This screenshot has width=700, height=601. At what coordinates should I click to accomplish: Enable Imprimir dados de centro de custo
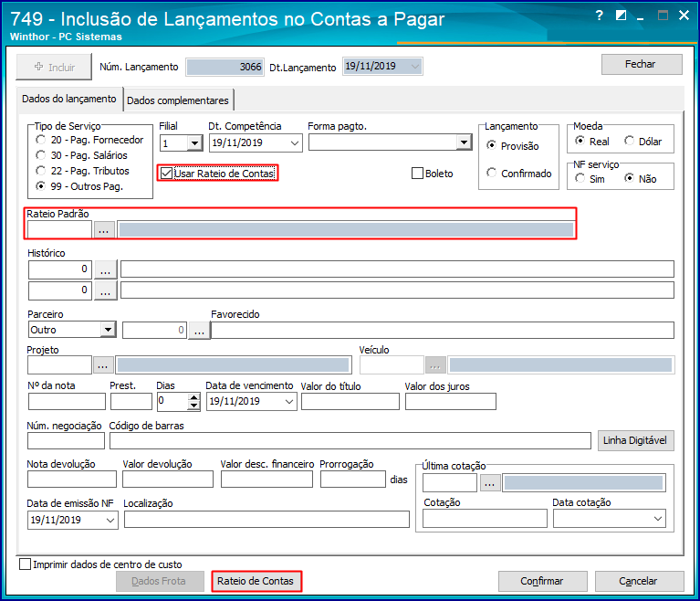[x=25, y=564]
